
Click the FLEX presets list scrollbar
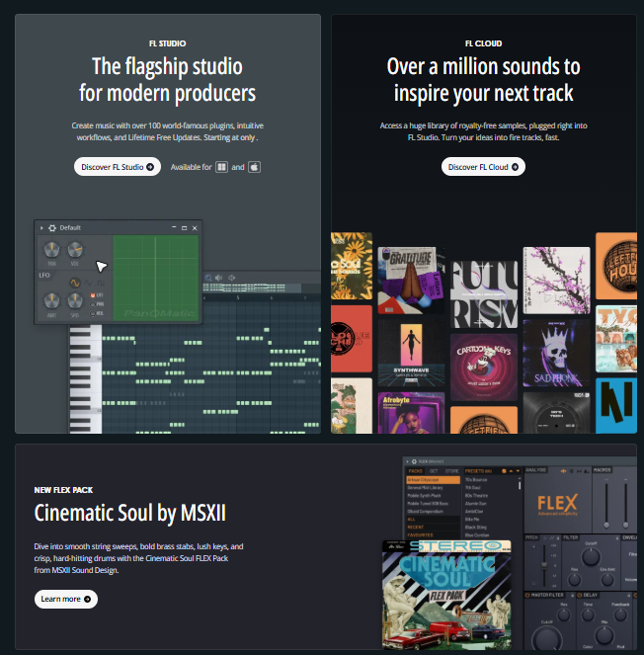520,485
